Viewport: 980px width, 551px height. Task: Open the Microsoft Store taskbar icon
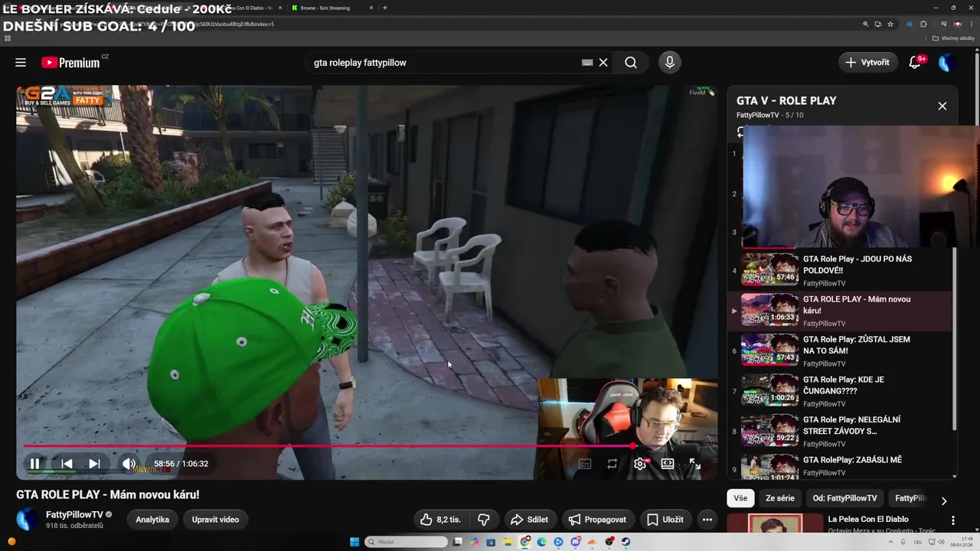[x=491, y=542]
